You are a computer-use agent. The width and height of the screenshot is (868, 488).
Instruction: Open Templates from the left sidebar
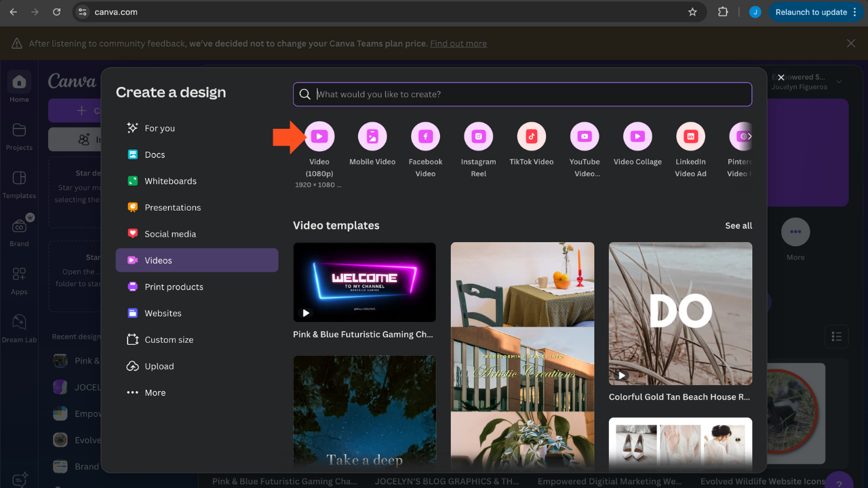[x=19, y=183]
